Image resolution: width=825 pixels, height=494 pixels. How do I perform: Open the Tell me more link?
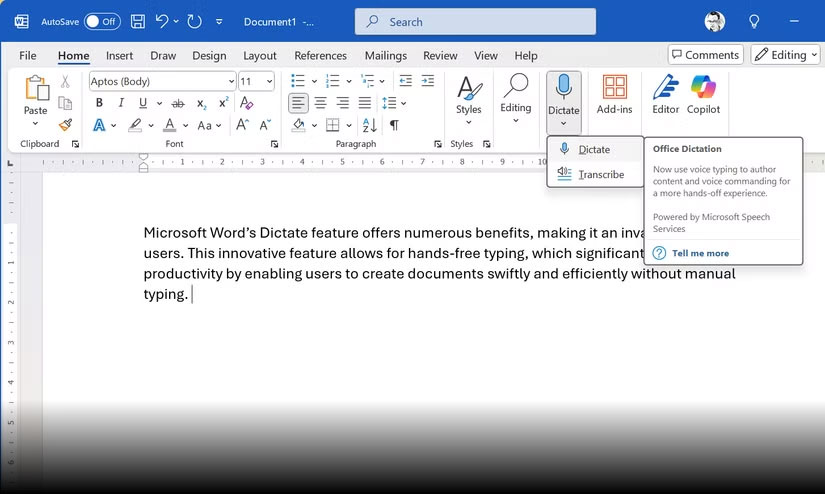click(x=700, y=253)
